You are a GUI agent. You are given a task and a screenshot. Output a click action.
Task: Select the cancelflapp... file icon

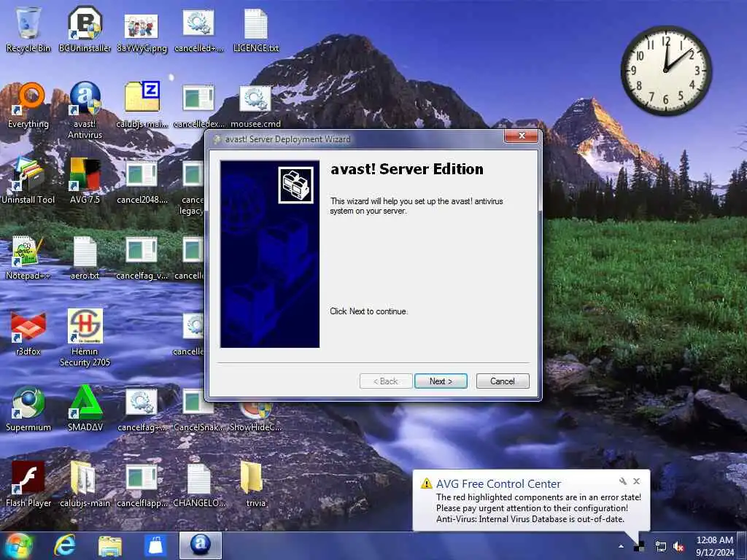point(142,485)
